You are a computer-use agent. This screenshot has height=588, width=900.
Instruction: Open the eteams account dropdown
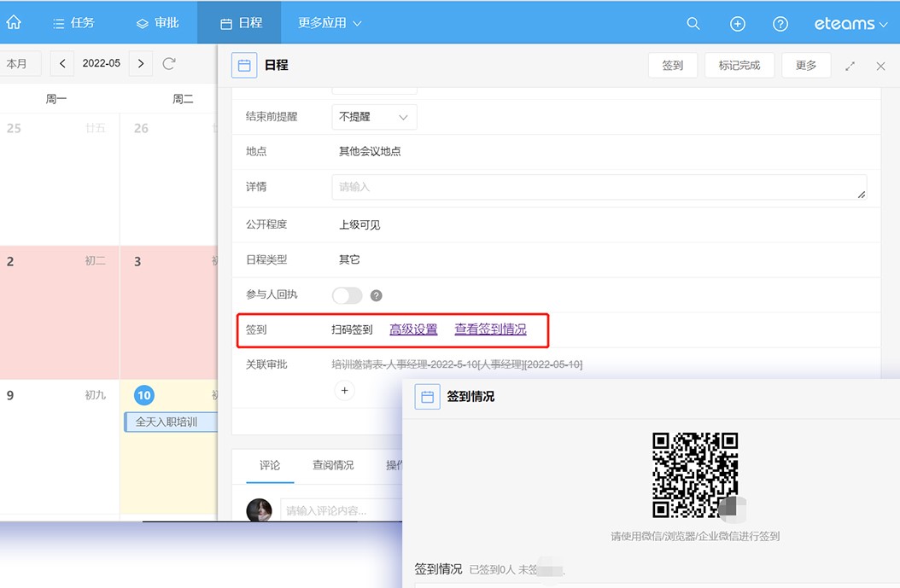pos(850,24)
